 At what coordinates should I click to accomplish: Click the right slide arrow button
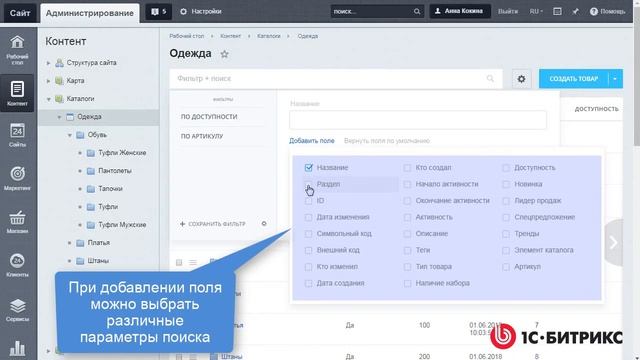pyautogui.click(x=613, y=242)
